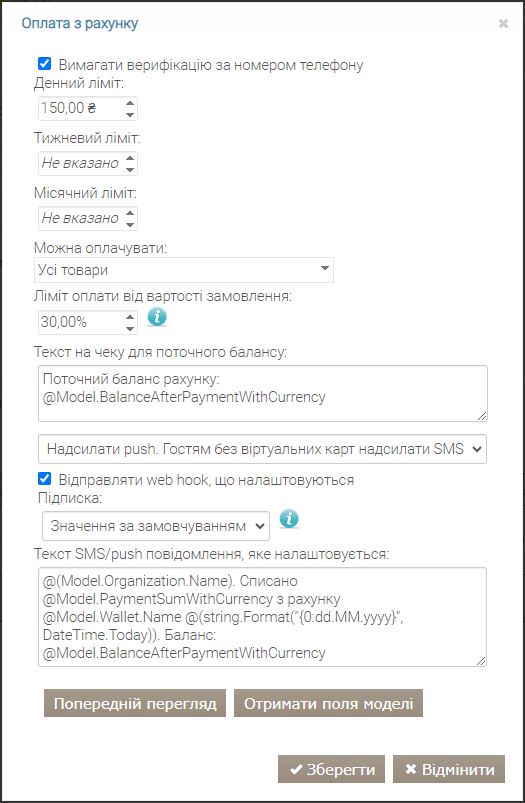Increase the Денний ліміт value with up arrow

(x=130, y=103)
